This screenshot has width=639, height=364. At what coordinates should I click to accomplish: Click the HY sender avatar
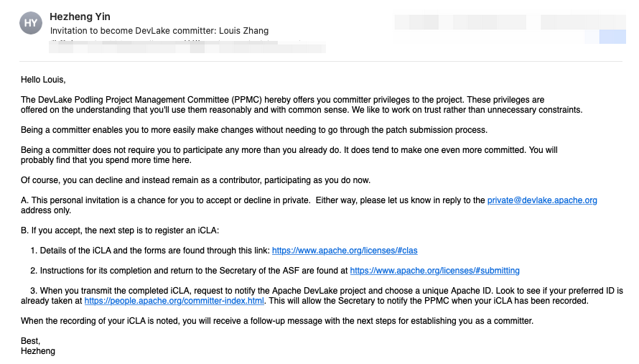click(x=31, y=23)
